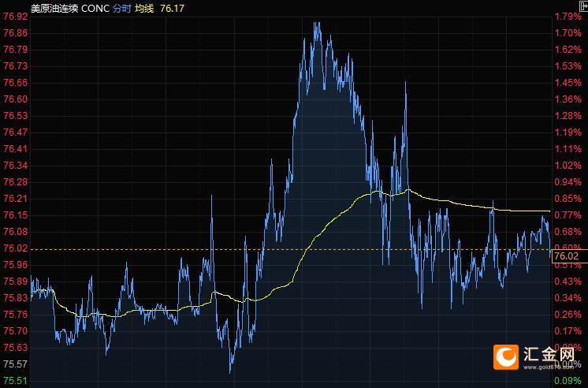Click the 76.66 price axis label
The height and width of the screenshot is (388, 588).
pyautogui.click(x=16, y=83)
